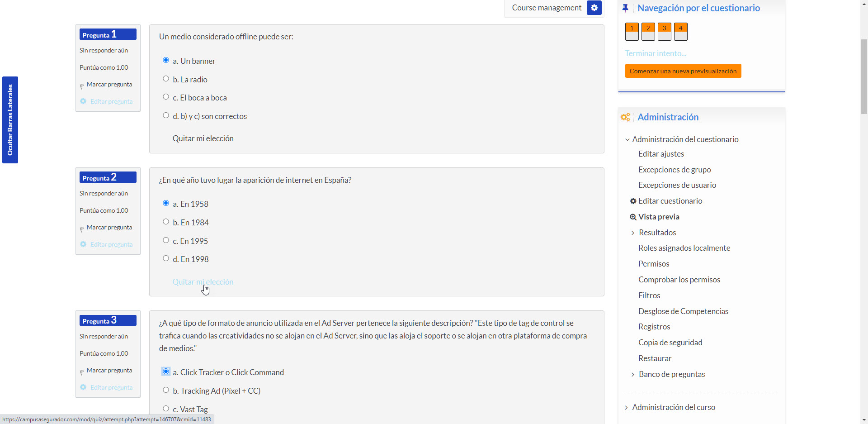868x424 pixels.
Task: Click the flag icon for Pregunta 3
Action: click(x=82, y=372)
